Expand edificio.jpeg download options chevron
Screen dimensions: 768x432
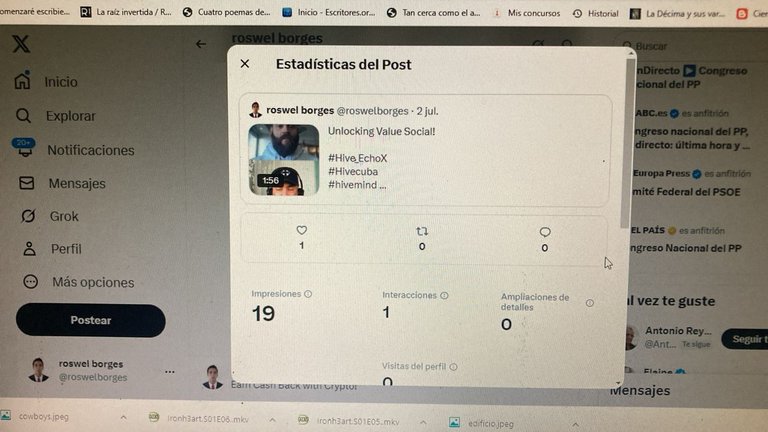click(576, 424)
